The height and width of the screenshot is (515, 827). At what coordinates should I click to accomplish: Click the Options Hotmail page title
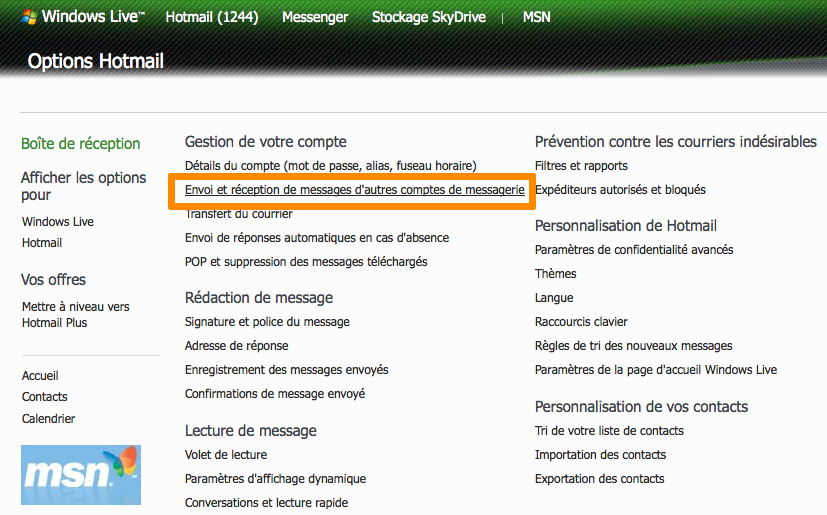point(95,61)
